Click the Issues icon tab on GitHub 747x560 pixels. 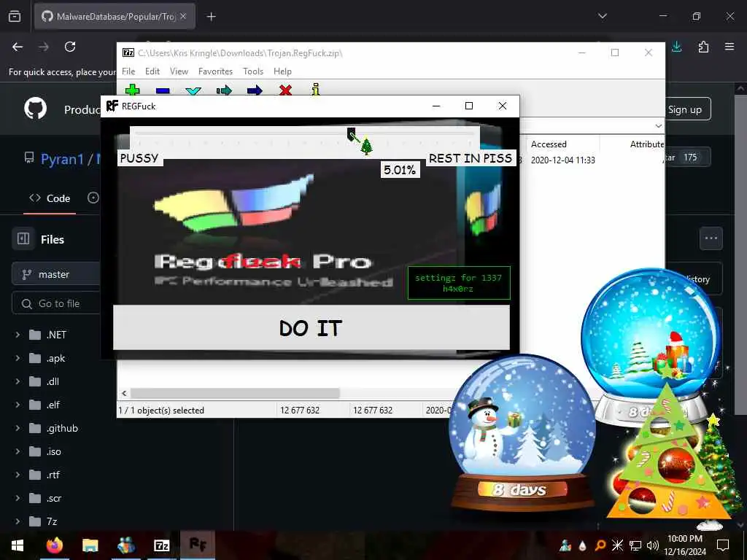pyautogui.click(x=93, y=198)
